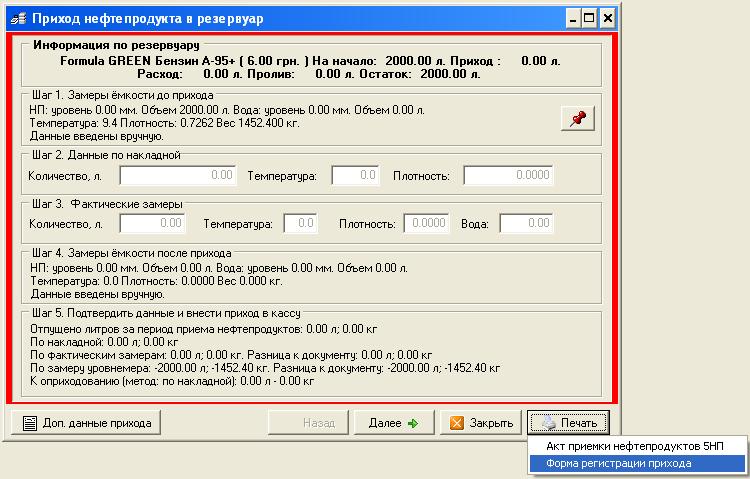Click the Step 3 Количество, л. field
This screenshot has width=750, height=479.
click(152, 223)
